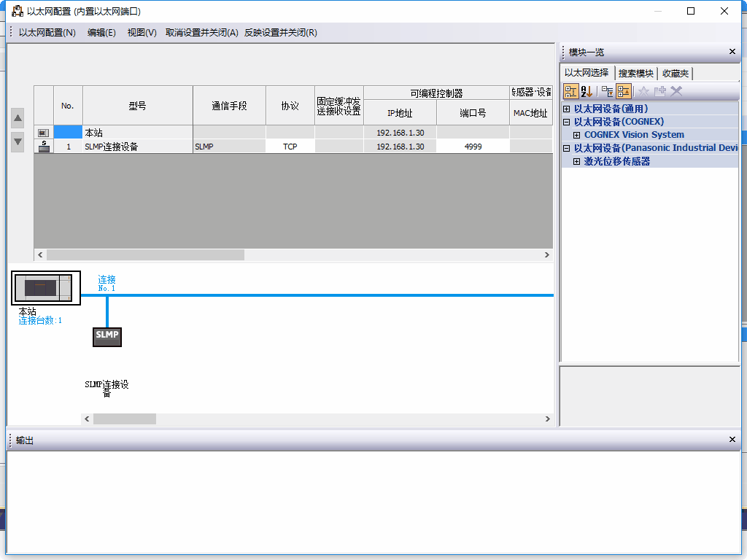Expand the COGNEX Vision System node
747x560 pixels.
click(577, 135)
